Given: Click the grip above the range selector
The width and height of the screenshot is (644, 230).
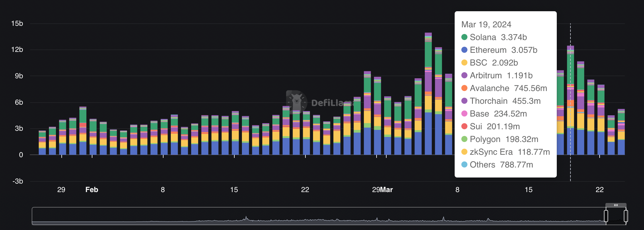Looking at the screenshot, I should [616, 205].
